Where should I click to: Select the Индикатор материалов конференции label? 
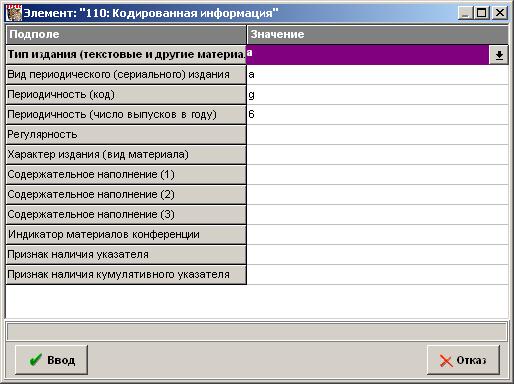point(126,235)
